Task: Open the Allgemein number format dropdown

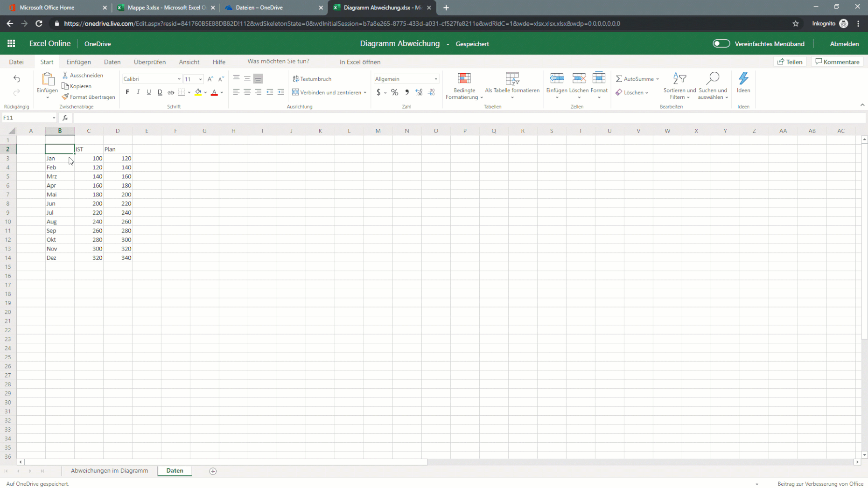Action: click(435, 78)
